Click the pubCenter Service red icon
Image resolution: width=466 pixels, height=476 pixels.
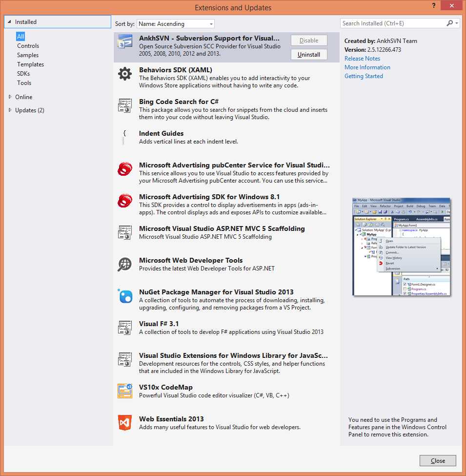point(125,169)
